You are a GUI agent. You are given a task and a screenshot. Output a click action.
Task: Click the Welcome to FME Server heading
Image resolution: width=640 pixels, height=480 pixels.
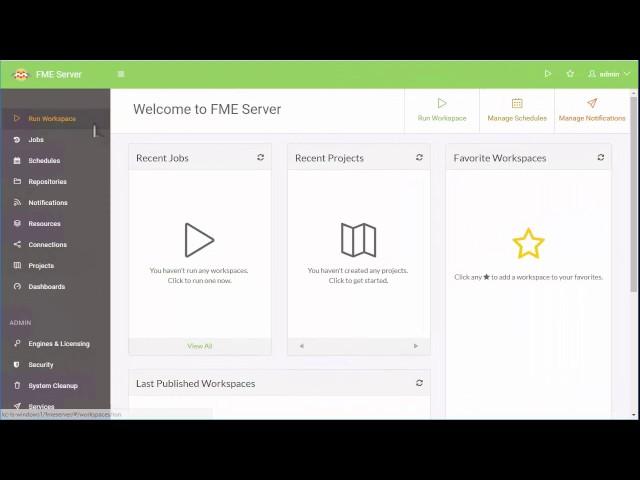(x=207, y=109)
